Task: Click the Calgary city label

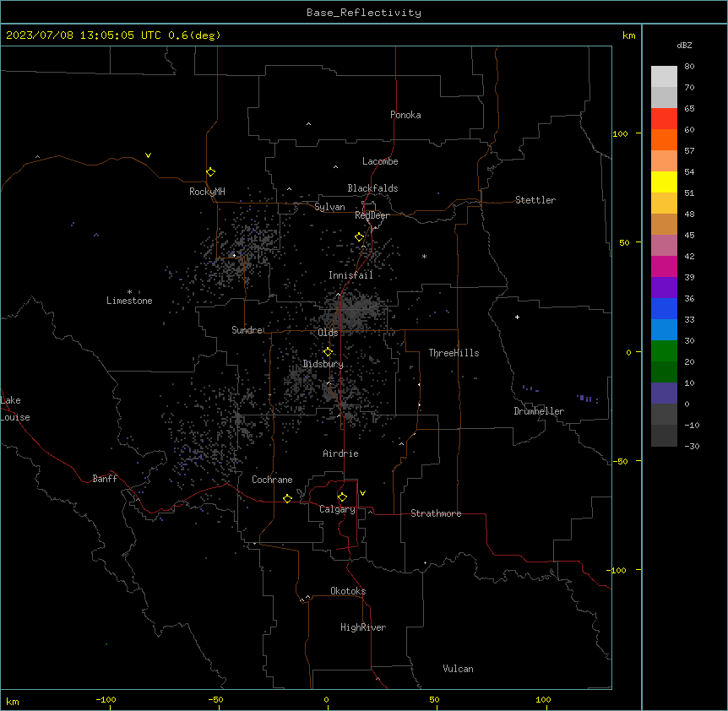Action: point(337,509)
